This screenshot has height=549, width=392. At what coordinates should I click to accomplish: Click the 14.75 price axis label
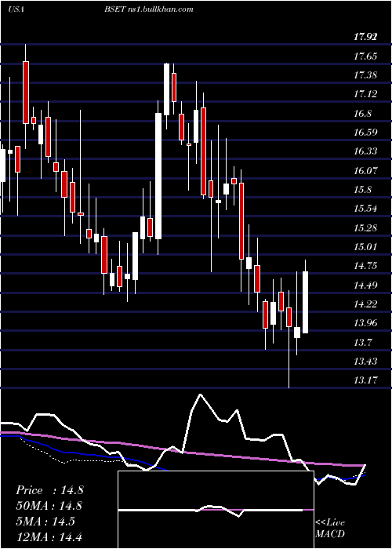point(365,266)
